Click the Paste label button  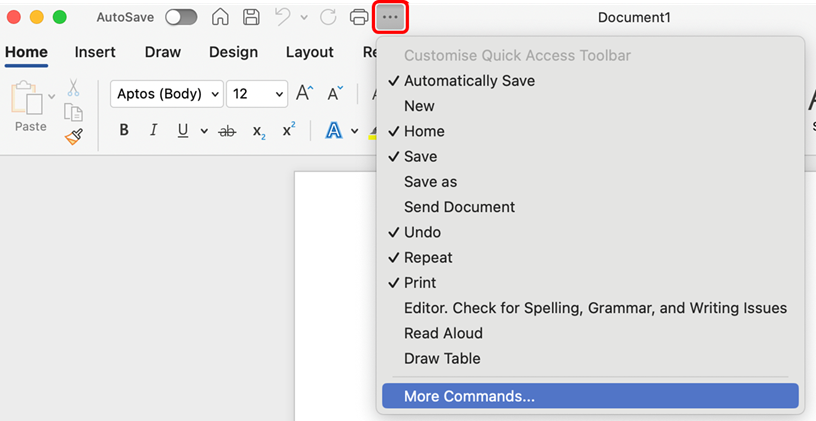click(31, 127)
